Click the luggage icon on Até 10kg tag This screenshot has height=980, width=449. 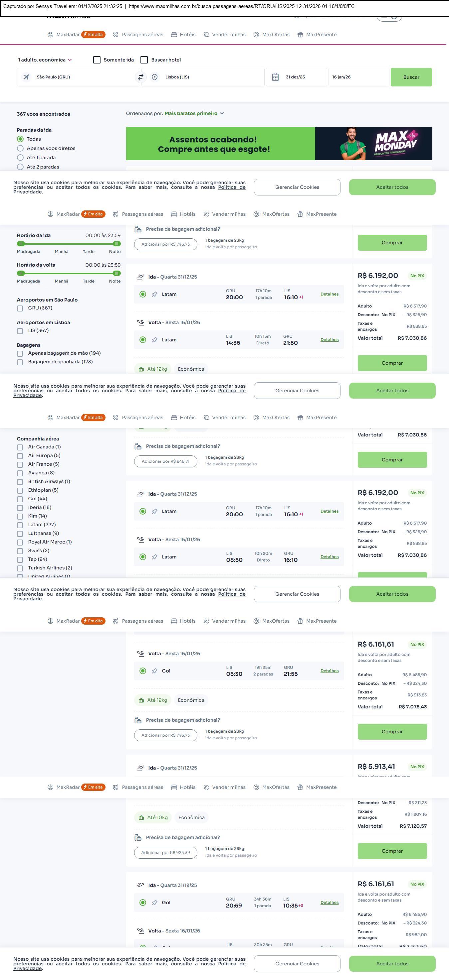coord(141,817)
